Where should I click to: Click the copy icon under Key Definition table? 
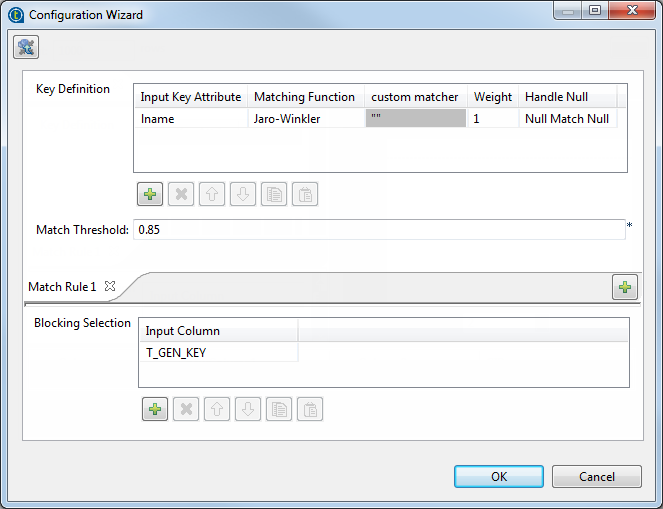pyautogui.click(x=274, y=194)
